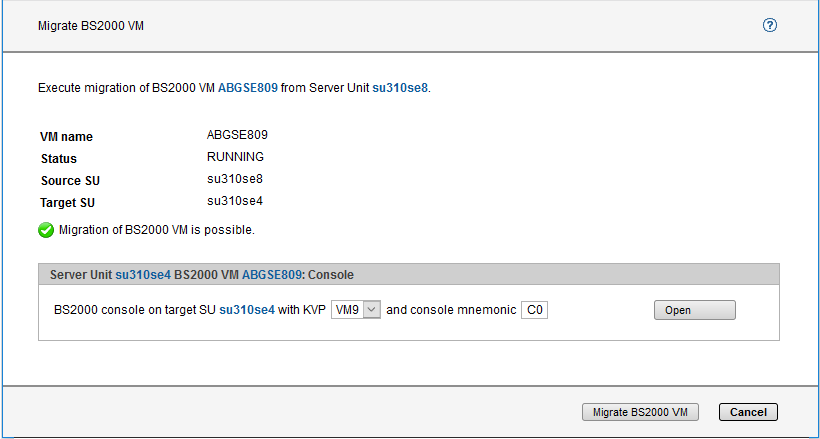
Task: Click the Target SU value su310se4
Action: (234, 201)
